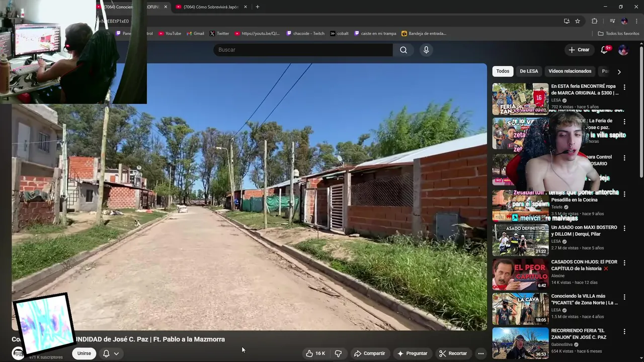Open 'RECORRIENDO FERIA EL ZANJON' title link
This screenshot has height=362, width=644.
(x=579, y=334)
